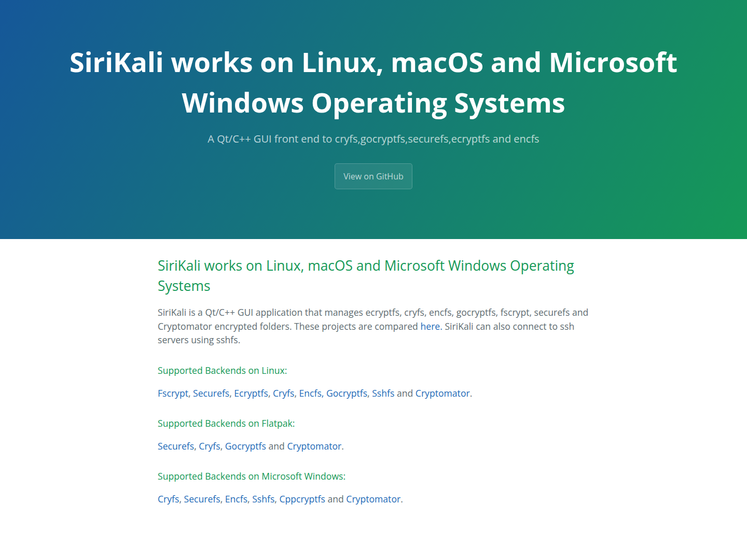Open Encfs link under Microsoft Windows backends
This screenshot has height=560, width=747.
tap(236, 499)
